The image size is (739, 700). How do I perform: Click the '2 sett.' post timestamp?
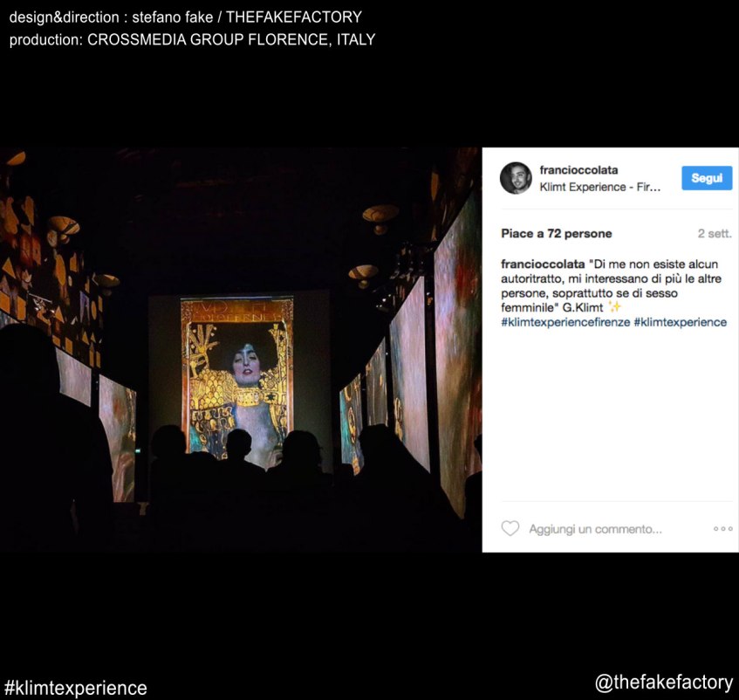tap(715, 234)
